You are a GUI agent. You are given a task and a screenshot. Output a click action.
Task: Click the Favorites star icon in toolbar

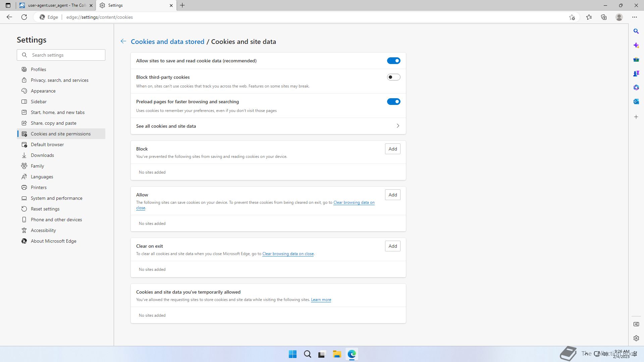click(x=589, y=17)
